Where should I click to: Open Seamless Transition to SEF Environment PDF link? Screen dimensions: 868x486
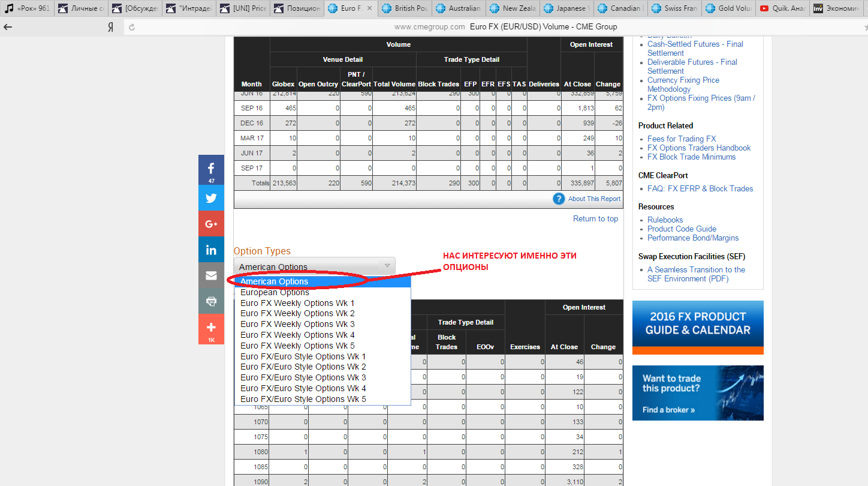click(x=696, y=274)
